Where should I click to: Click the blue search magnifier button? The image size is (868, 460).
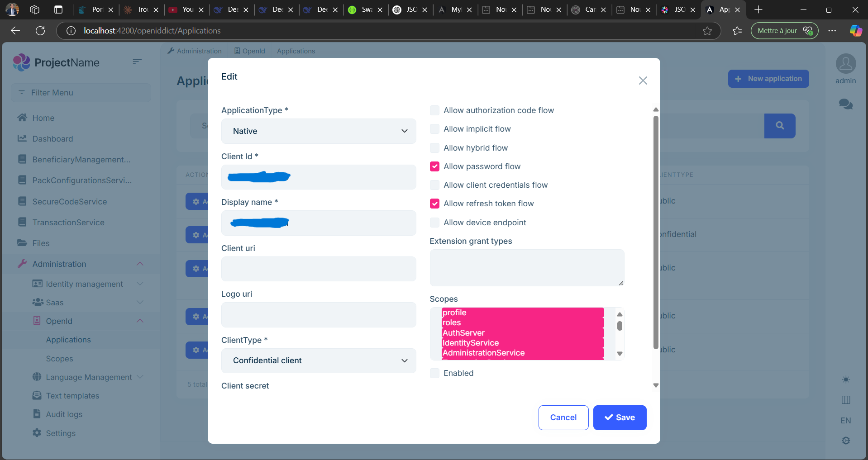(779, 126)
